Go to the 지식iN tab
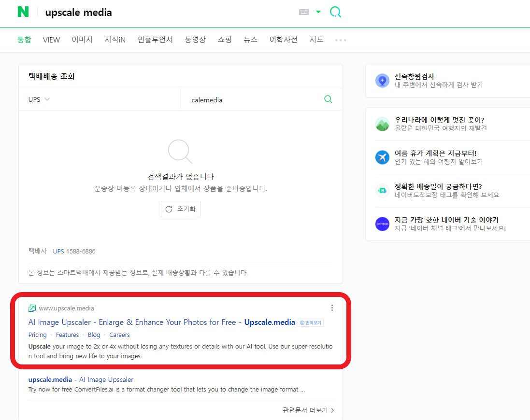The height and width of the screenshot is (420, 530). click(115, 40)
